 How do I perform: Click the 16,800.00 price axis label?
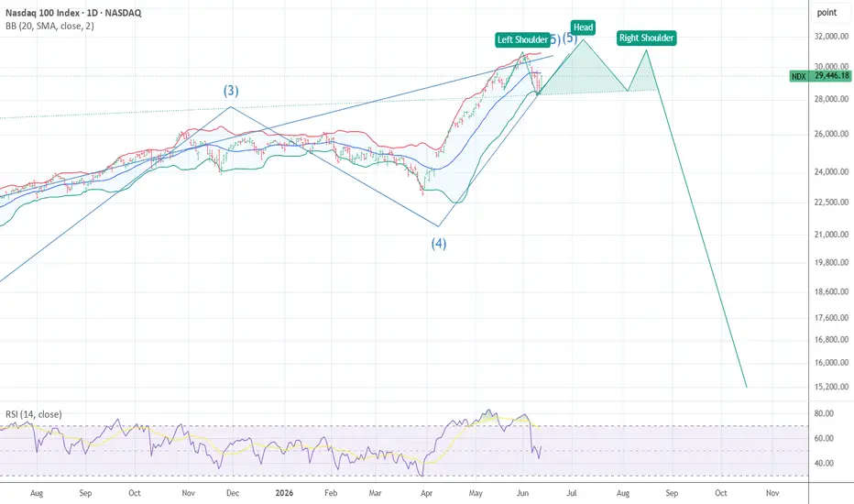tap(831, 339)
